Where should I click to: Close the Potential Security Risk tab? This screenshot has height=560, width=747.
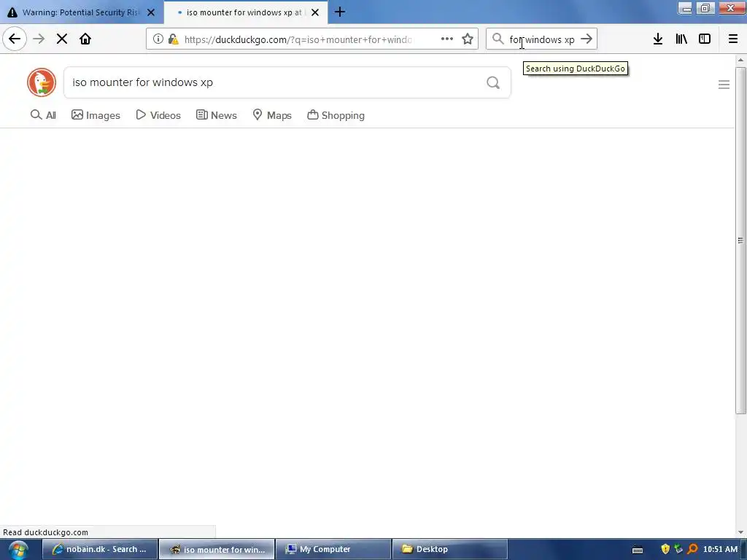(151, 12)
